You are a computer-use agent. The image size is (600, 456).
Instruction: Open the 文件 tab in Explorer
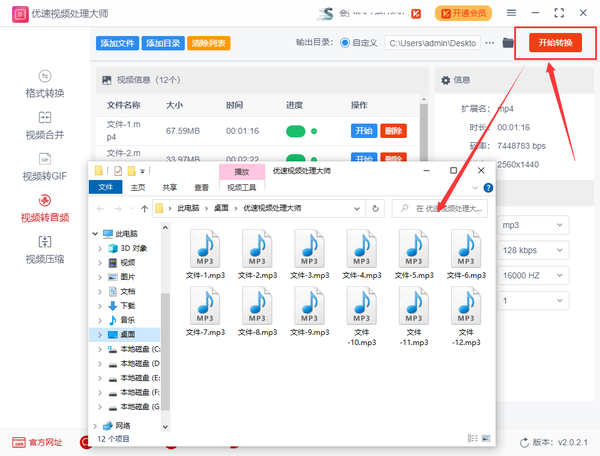tap(105, 187)
